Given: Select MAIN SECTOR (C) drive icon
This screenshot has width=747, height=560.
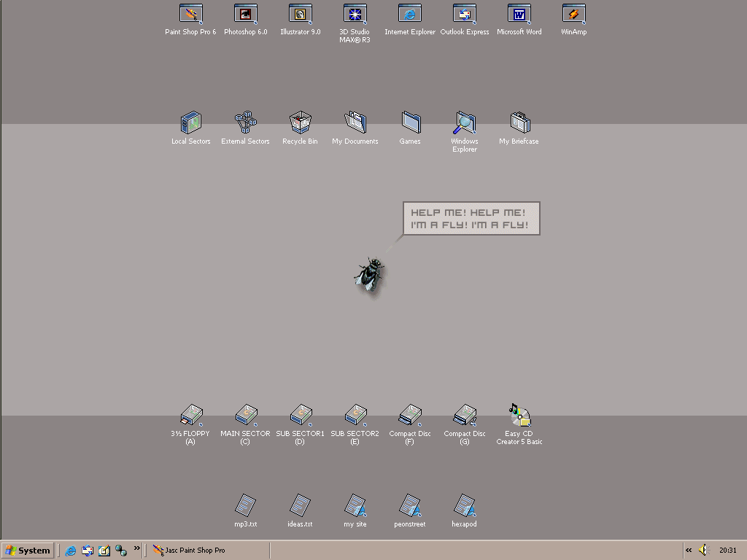Looking at the screenshot, I should (247, 415).
